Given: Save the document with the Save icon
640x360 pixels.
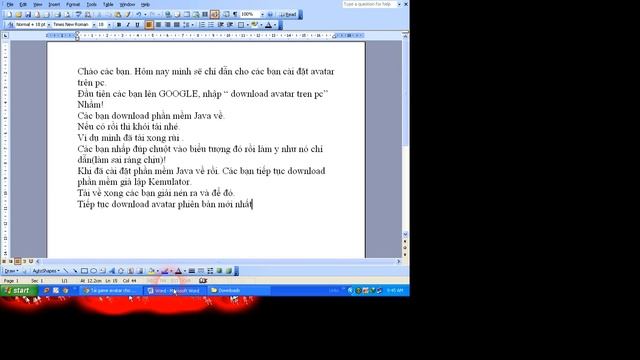Looking at the screenshot, I should click(28, 14).
